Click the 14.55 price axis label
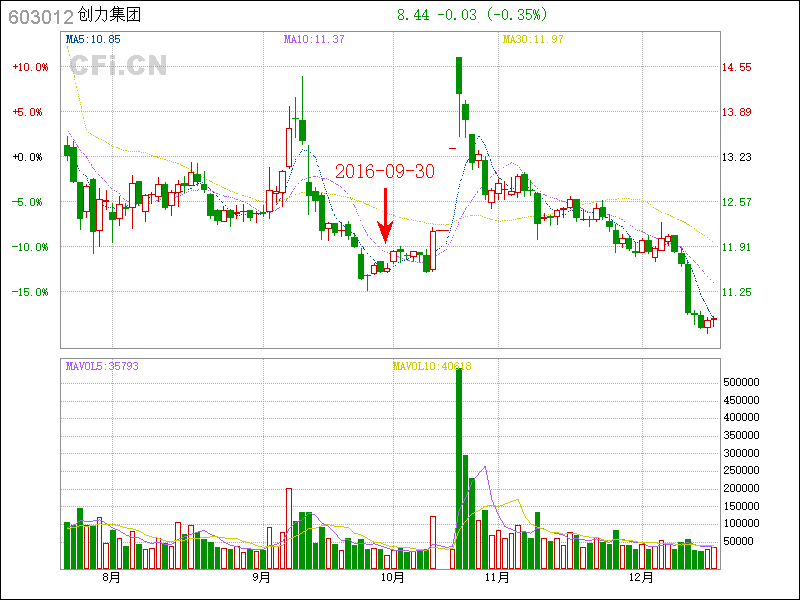 [x=737, y=67]
